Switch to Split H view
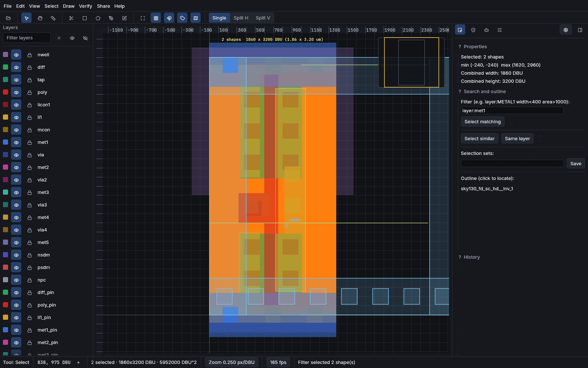588x368 pixels. click(241, 18)
